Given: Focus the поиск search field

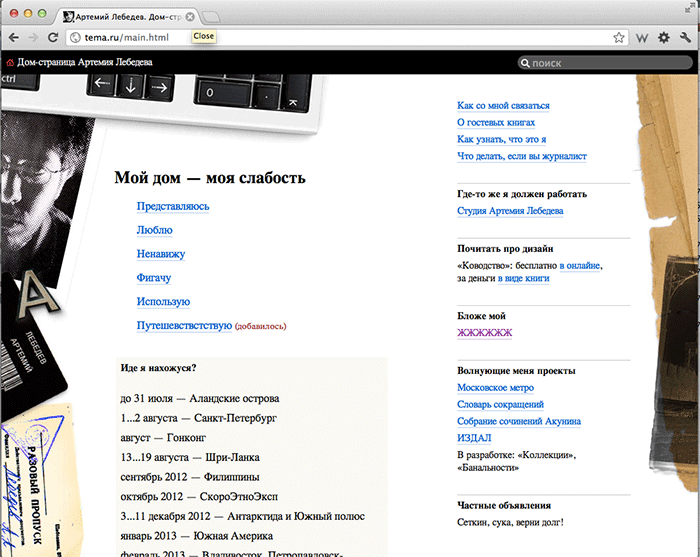Looking at the screenshot, I should click(x=605, y=63).
